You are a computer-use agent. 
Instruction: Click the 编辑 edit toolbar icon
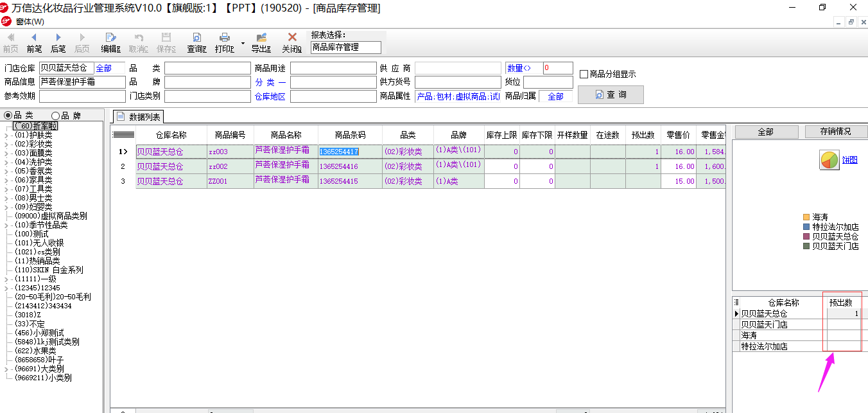(110, 37)
